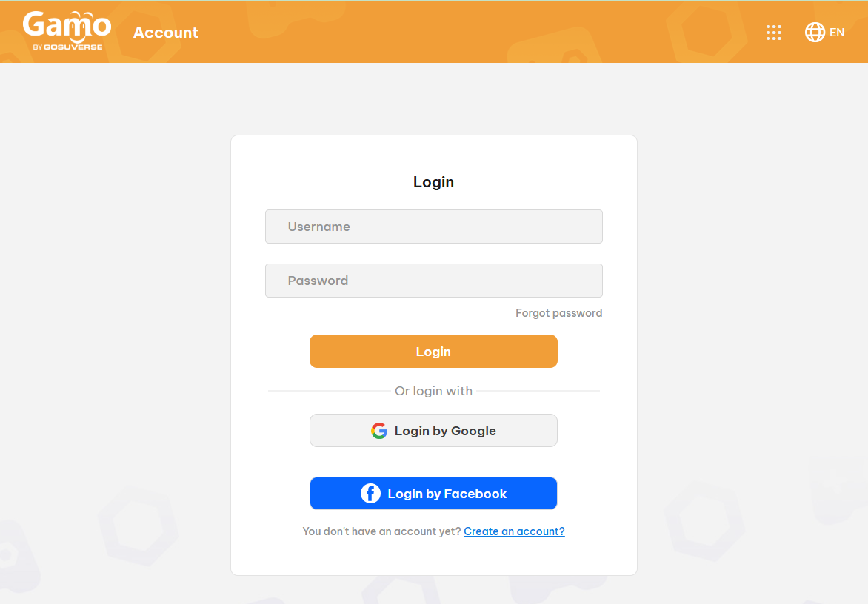Click the Google "G" logo icon
Screen dimensions: 868x604
pyautogui.click(x=379, y=431)
